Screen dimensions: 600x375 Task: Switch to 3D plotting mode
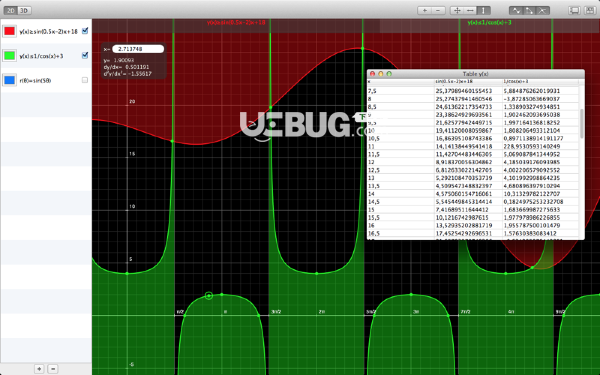click(x=24, y=10)
